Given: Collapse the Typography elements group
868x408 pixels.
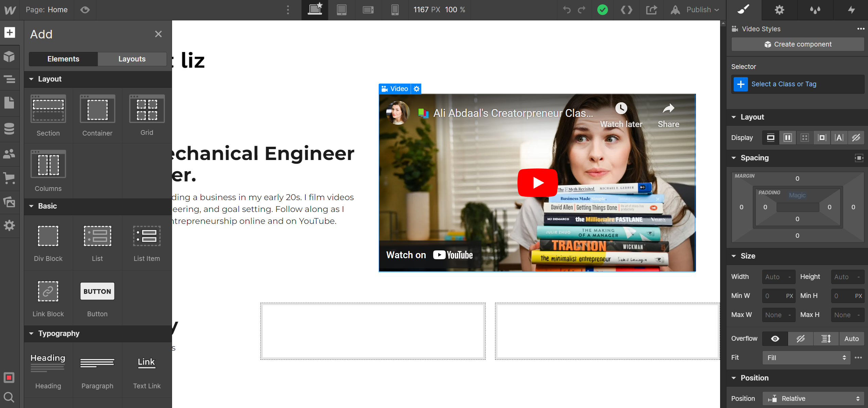Looking at the screenshot, I should click(x=98, y=334).
